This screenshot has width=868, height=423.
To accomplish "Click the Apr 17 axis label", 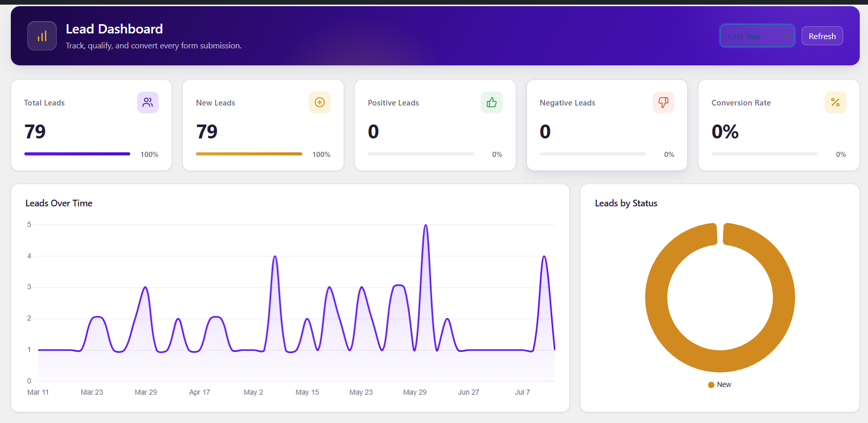I will (x=199, y=392).
